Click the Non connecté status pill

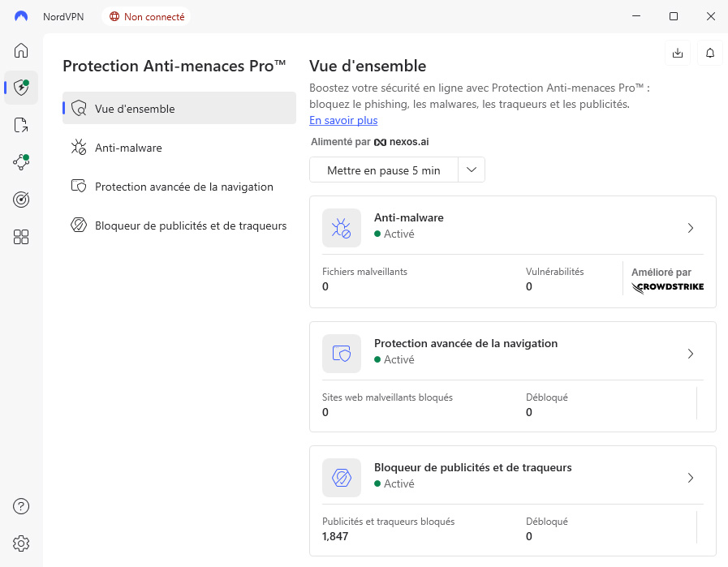tap(146, 15)
